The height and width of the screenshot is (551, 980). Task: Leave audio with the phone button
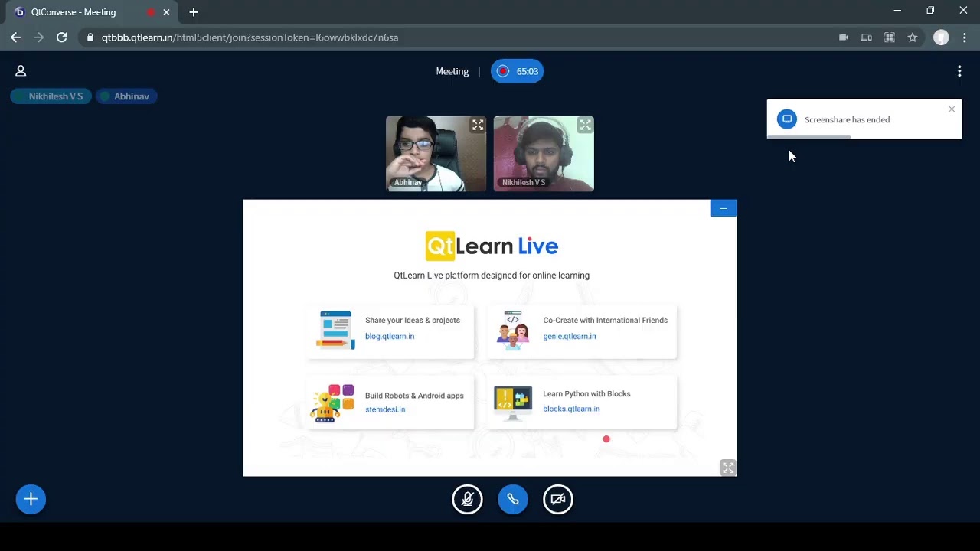[513, 499]
